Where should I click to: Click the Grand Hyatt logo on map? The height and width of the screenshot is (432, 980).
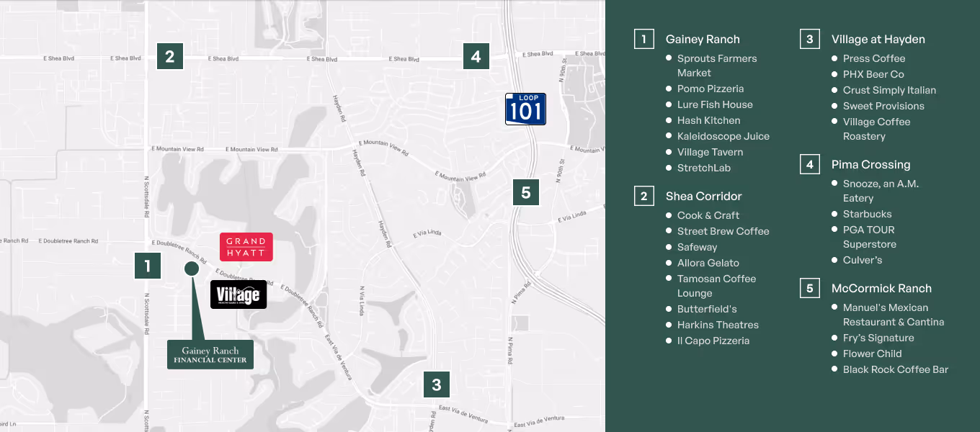pyautogui.click(x=246, y=246)
